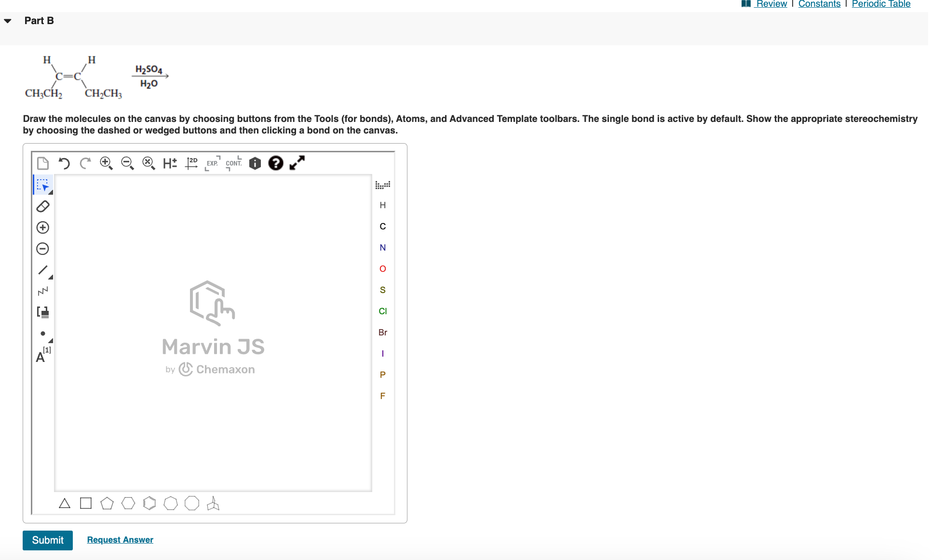The image size is (946, 560).
Task: Zoom in on the drawing canvas
Action: click(x=106, y=163)
